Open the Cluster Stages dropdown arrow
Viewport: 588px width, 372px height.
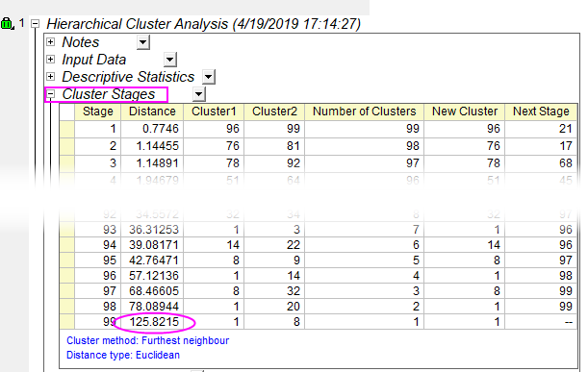199,94
